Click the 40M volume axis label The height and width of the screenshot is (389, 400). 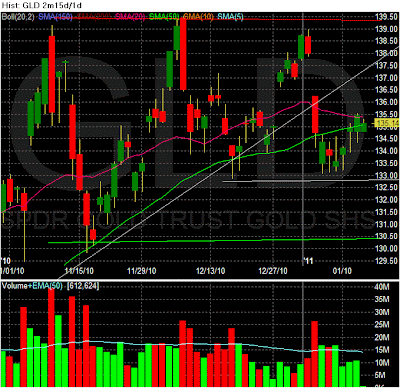[x=382, y=287]
